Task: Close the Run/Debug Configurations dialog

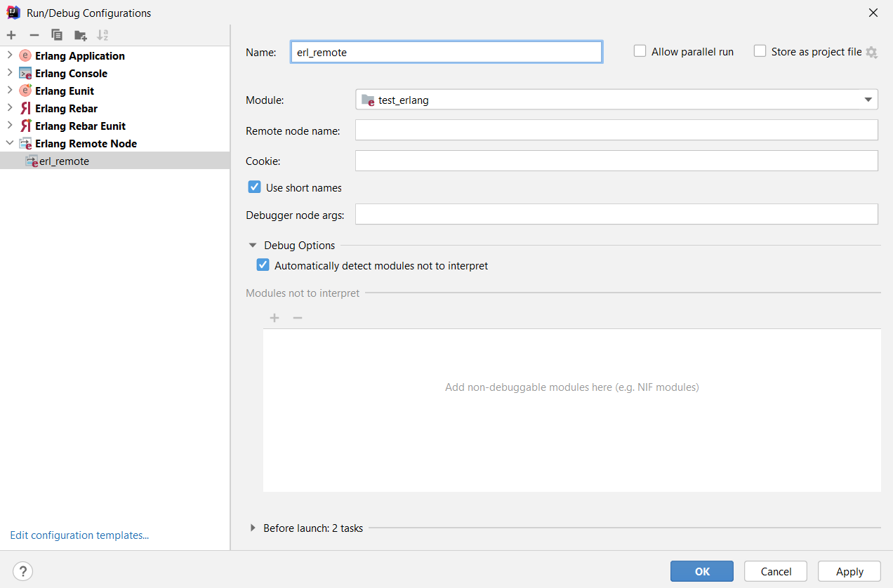Action: [x=873, y=13]
